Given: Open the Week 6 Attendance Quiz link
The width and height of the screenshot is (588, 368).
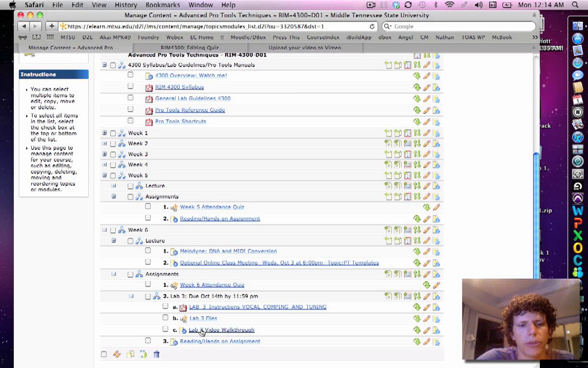Looking at the screenshot, I should (212, 285).
